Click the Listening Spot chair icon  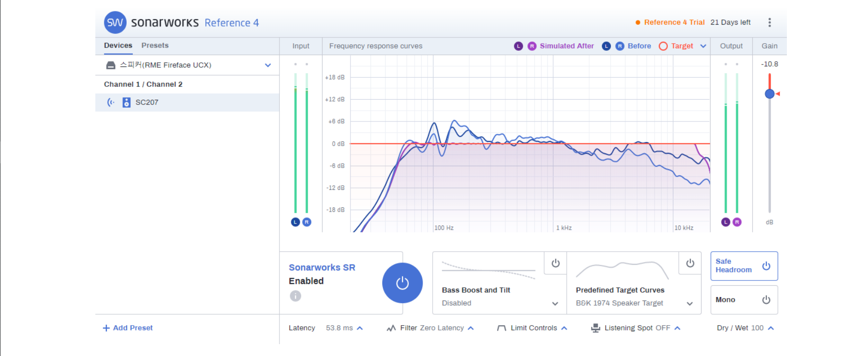[x=596, y=328]
